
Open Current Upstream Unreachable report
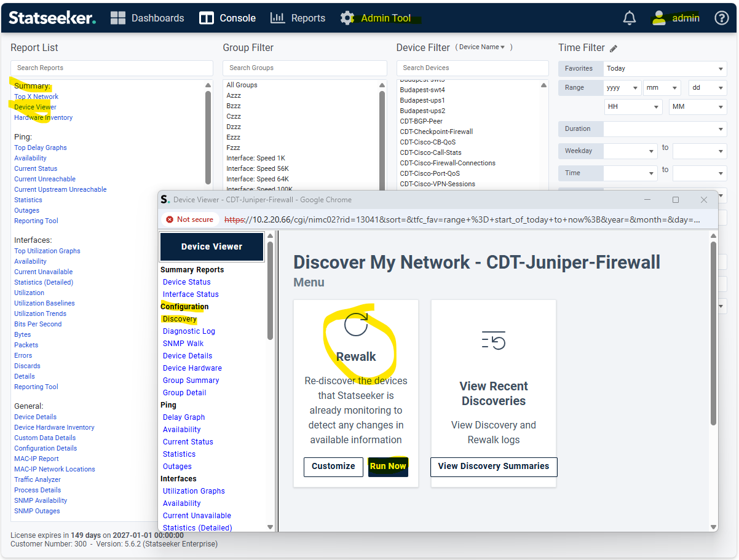pyautogui.click(x=60, y=189)
